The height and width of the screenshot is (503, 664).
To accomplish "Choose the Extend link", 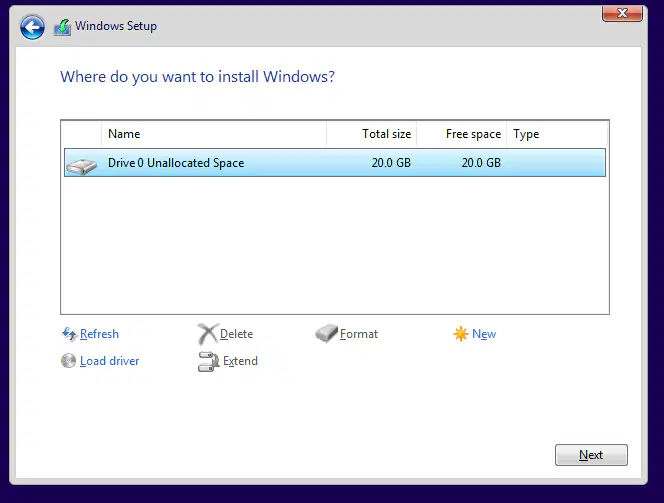I will coord(241,361).
